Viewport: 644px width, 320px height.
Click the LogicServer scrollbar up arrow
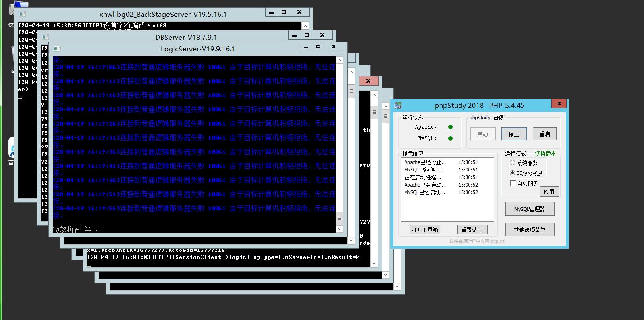coord(339,60)
